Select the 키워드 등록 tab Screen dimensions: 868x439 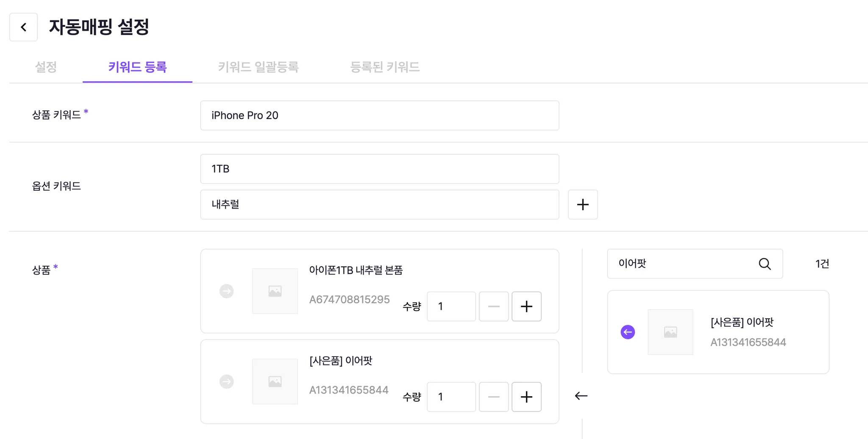point(137,67)
